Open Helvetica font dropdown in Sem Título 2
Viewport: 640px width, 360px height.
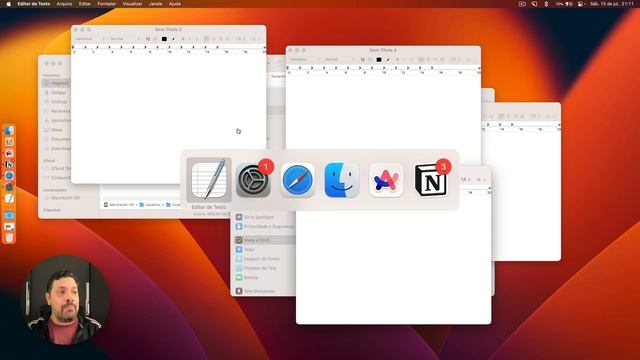(x=89, y=39)
